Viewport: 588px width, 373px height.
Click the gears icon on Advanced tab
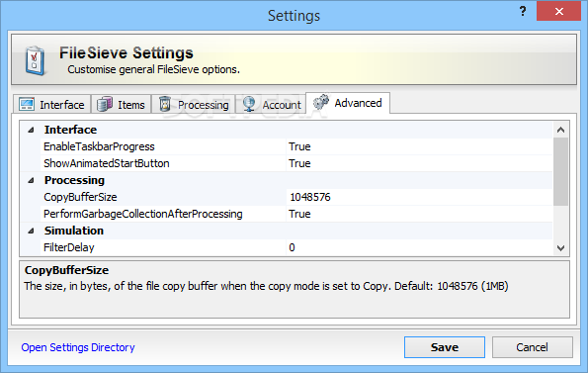point(321,102)
